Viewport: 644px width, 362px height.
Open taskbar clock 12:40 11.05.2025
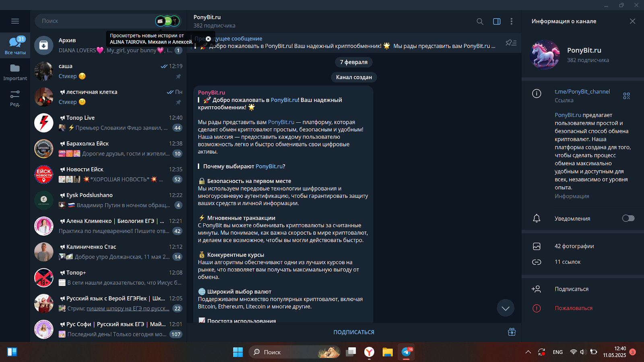pyautogui.click(x=615, y=352)
